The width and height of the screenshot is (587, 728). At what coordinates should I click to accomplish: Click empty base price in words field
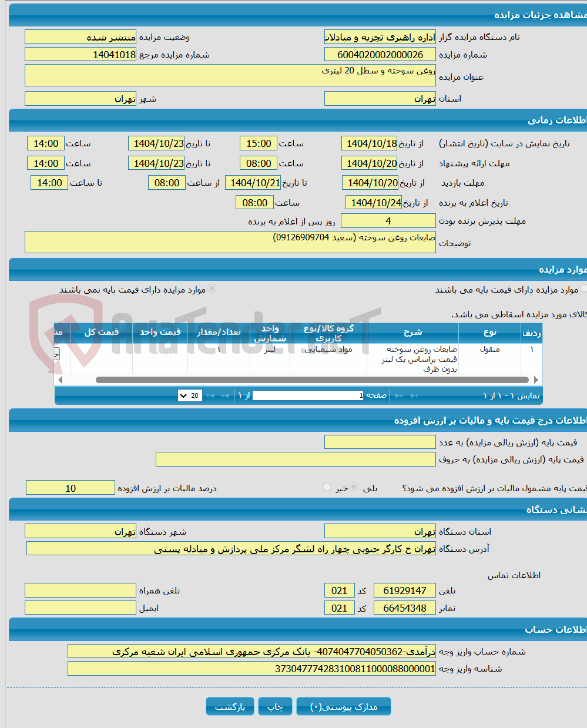pyautogui.click(x=296, y=459)
